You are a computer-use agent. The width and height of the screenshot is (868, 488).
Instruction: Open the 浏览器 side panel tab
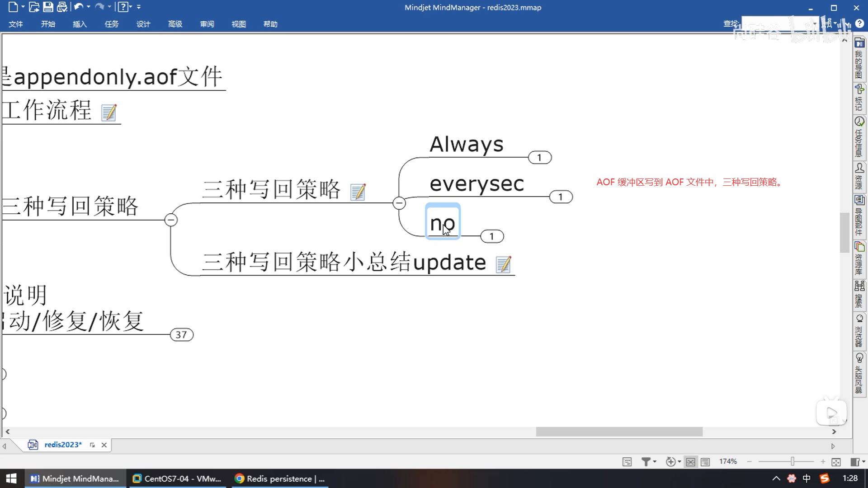pyautogui.click(x=859, y=331)
